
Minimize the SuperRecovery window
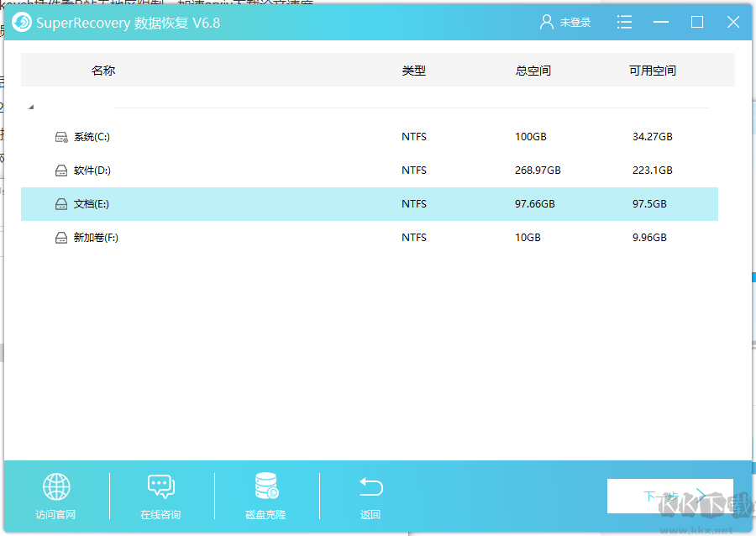click(x=661, y=22)
